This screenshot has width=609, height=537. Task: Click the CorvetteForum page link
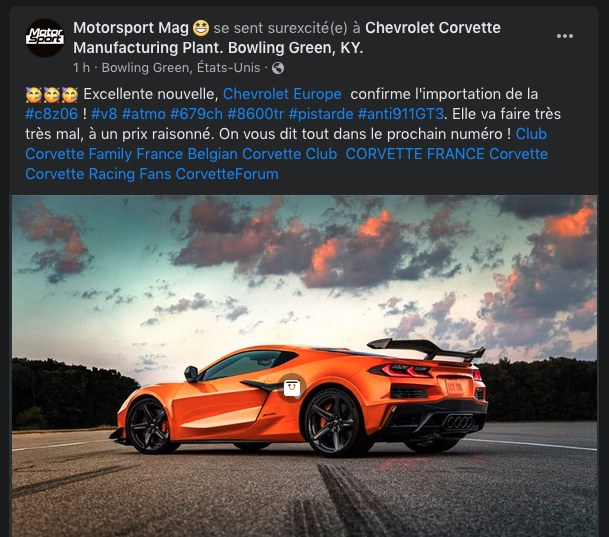pyautogui.click(x=227, y=174)
